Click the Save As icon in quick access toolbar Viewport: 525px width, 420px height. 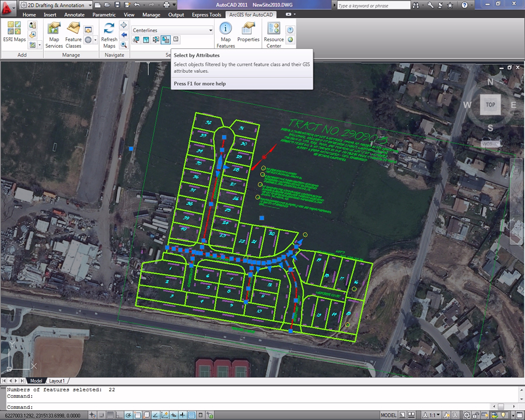(127, 5)
